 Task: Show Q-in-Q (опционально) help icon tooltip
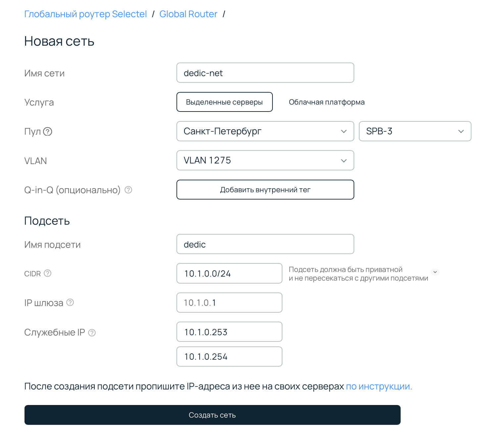(x=128, y=190)
